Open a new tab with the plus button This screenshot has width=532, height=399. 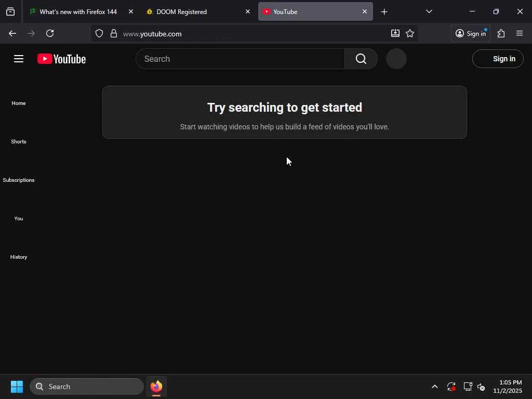pos(384,12)
